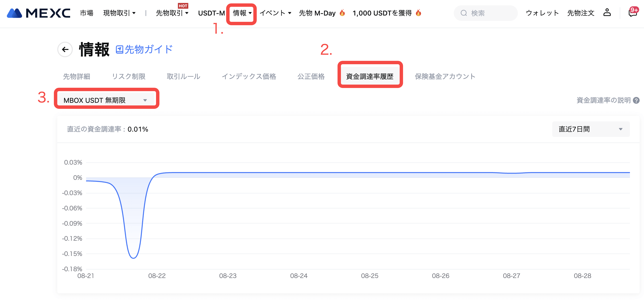Switch to the リスク制限 tab

[x=129, y=76]
